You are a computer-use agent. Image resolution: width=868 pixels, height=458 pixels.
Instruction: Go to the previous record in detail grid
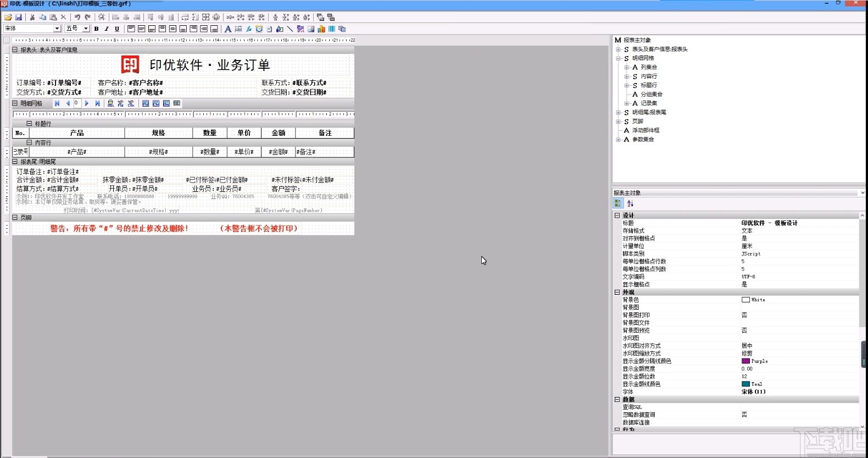tap(68, 103)
